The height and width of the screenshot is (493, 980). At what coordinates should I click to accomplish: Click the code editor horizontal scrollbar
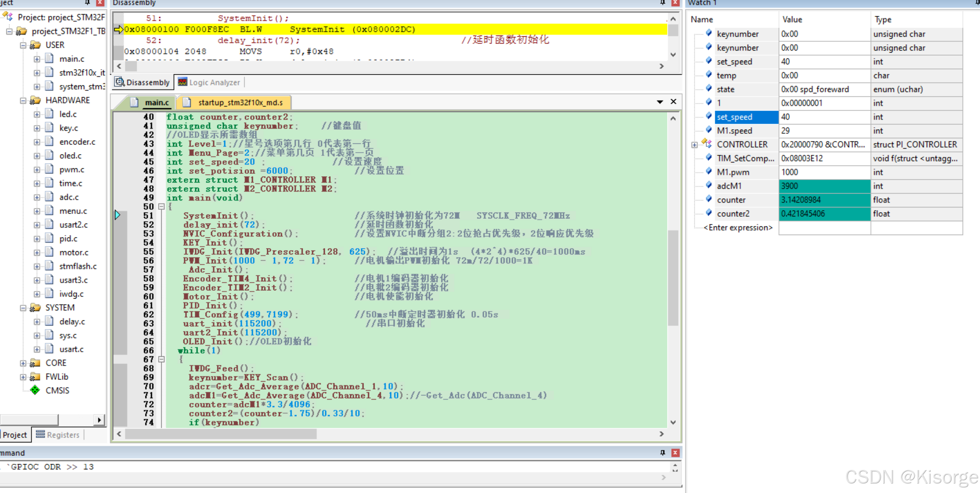click(x=221, y=434)
